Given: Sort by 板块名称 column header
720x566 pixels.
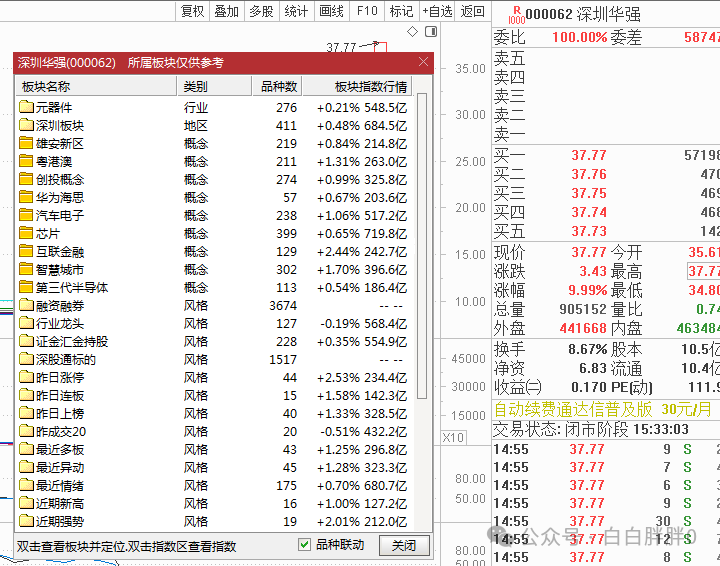Looking at the screenshot, I should 96,86.
